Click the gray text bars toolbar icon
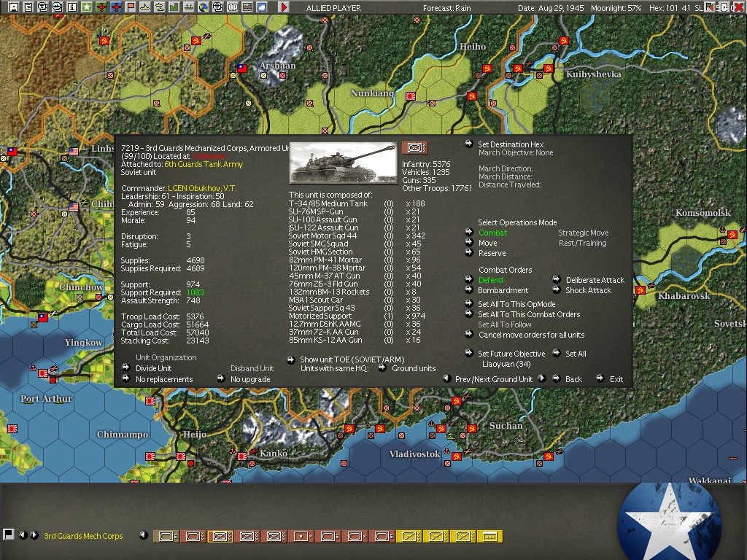 tap(247, 7)
